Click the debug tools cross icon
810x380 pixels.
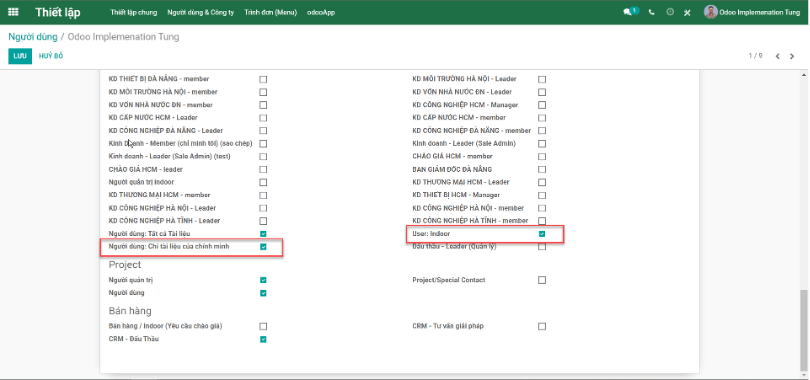[x=687, y=12]
